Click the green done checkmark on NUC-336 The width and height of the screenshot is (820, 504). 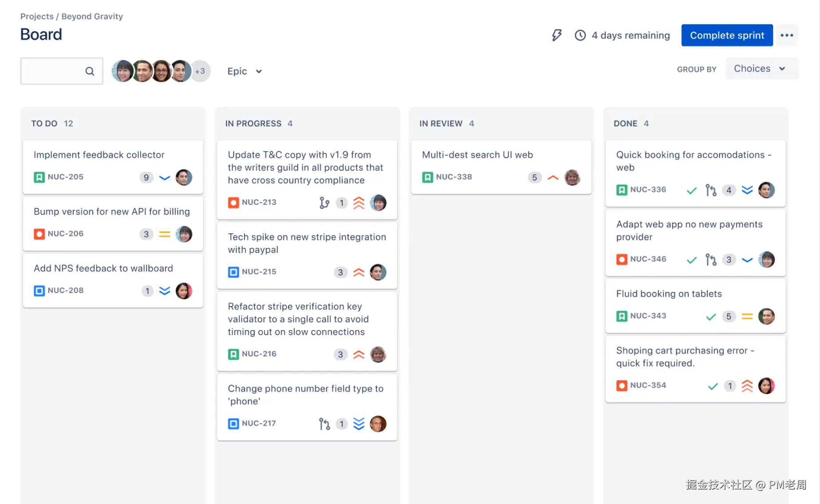click(x=691, y=190)
